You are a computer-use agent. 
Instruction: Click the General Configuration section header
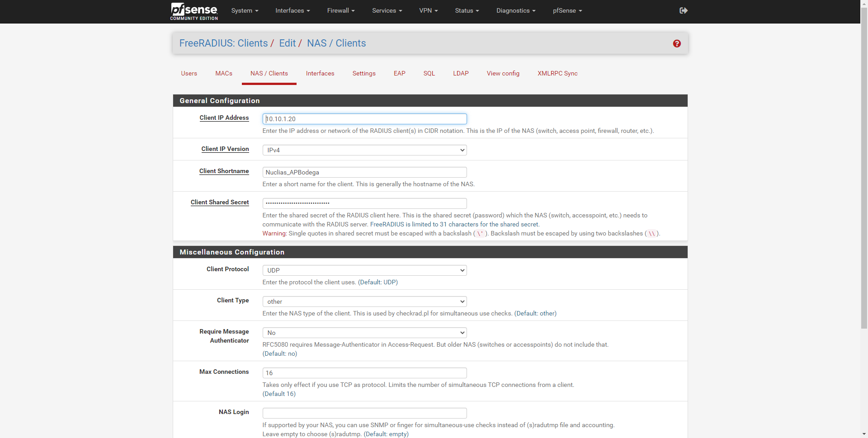point(430,101)
